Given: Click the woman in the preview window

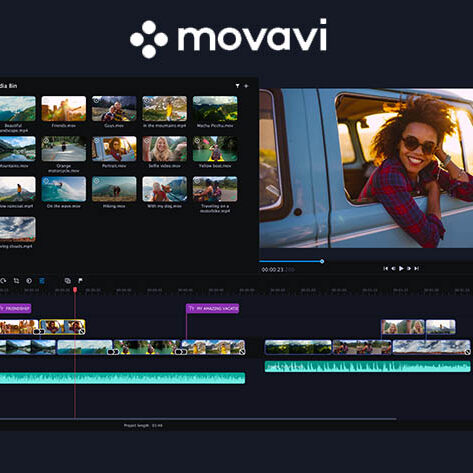Looking at the screenshot, I should point(417,170).
